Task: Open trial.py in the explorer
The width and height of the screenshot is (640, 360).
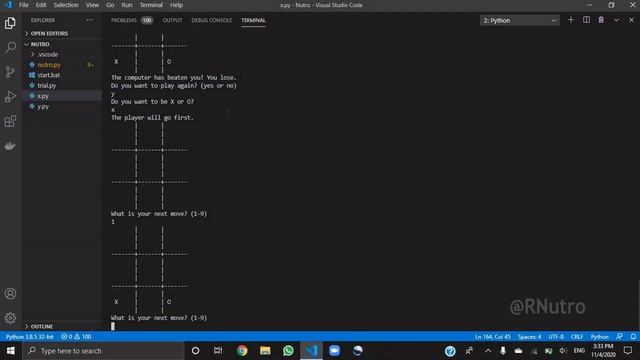Action: coord(47,86)
